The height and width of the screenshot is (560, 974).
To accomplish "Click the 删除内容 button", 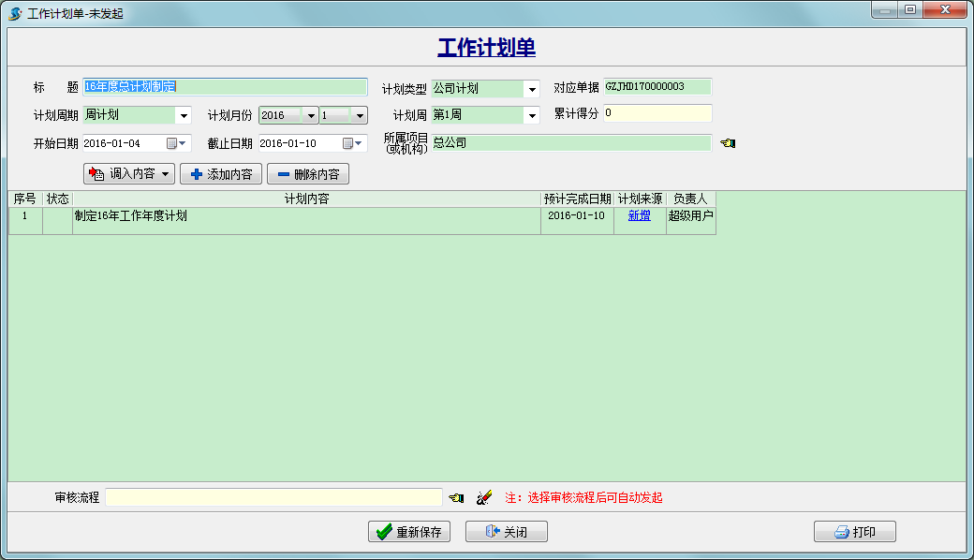I will click(308, 174).
